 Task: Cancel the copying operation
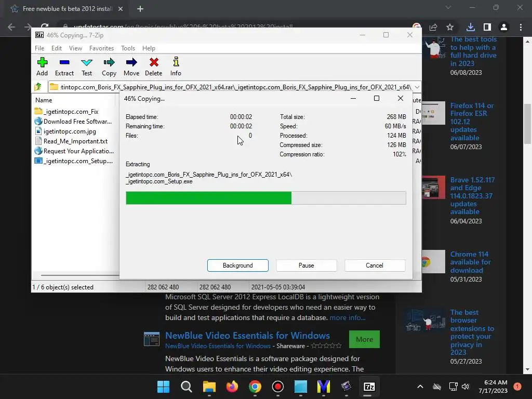click(375, 265)
